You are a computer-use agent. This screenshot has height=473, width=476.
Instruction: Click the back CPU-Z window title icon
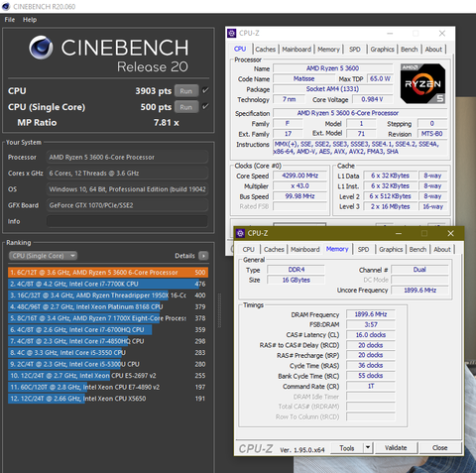coord(232,33)
